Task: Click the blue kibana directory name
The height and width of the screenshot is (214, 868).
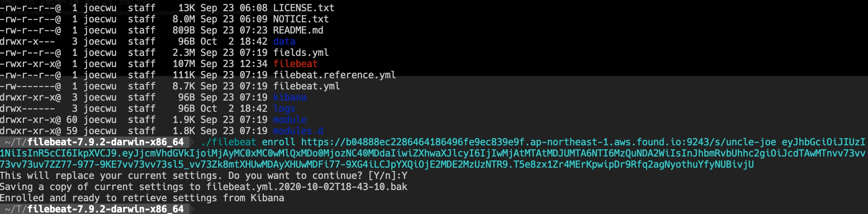Action: [289, 97]
